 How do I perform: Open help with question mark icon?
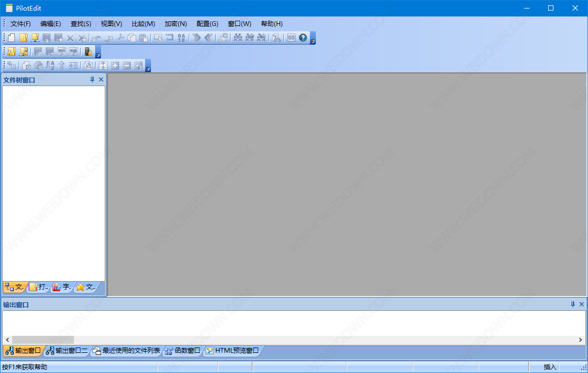(x=303, y=38)
